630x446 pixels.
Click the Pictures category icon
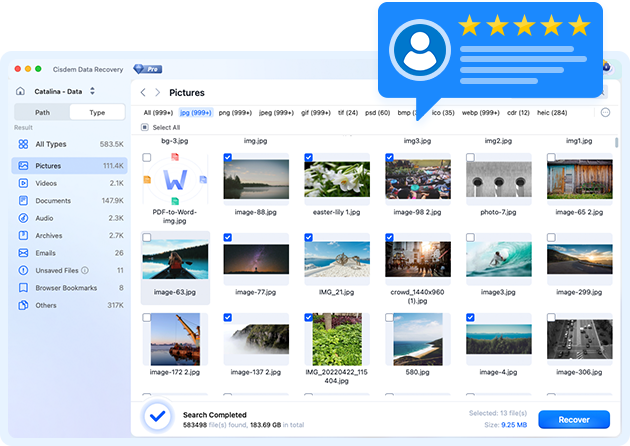coord(23,166)
